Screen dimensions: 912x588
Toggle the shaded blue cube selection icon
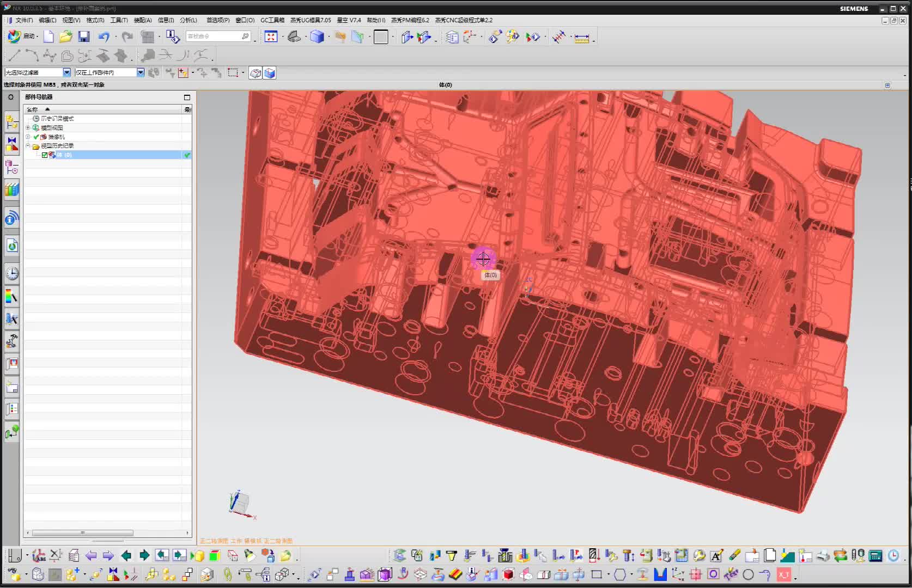click(x=270, y=73)
